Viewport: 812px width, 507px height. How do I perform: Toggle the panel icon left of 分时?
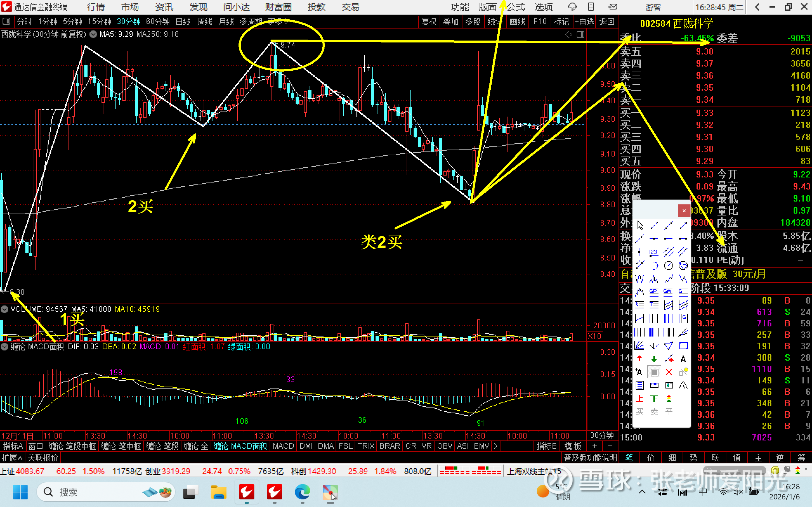(6, 22)
